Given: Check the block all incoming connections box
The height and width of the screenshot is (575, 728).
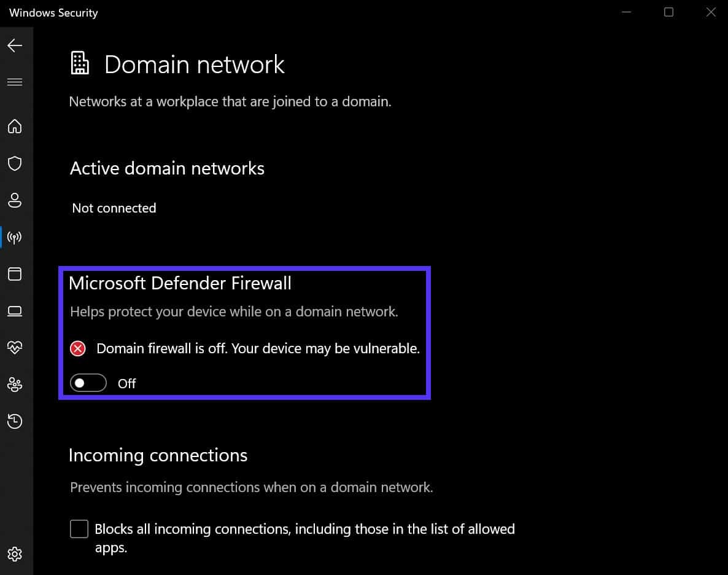Looking at the screenshot, I should 79,528.
